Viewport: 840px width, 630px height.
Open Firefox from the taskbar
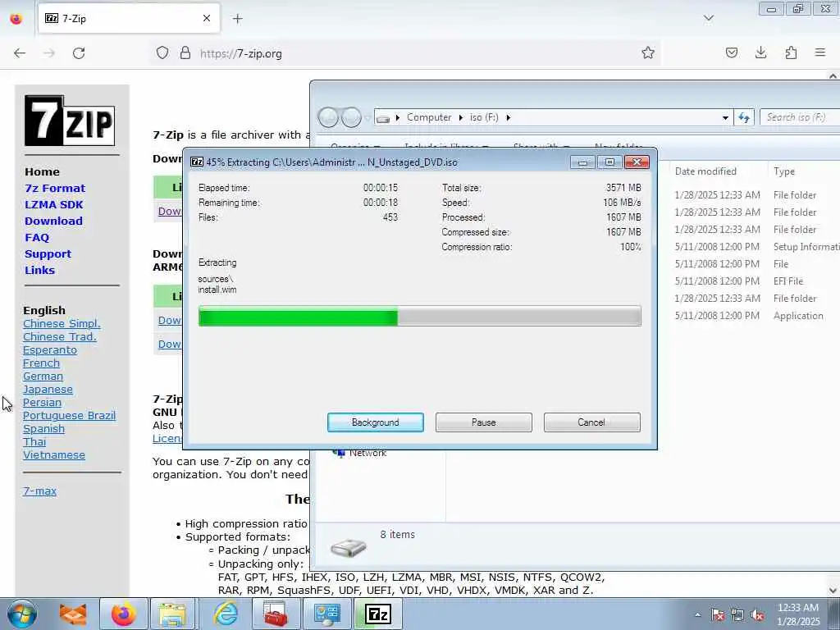point(124,614)
